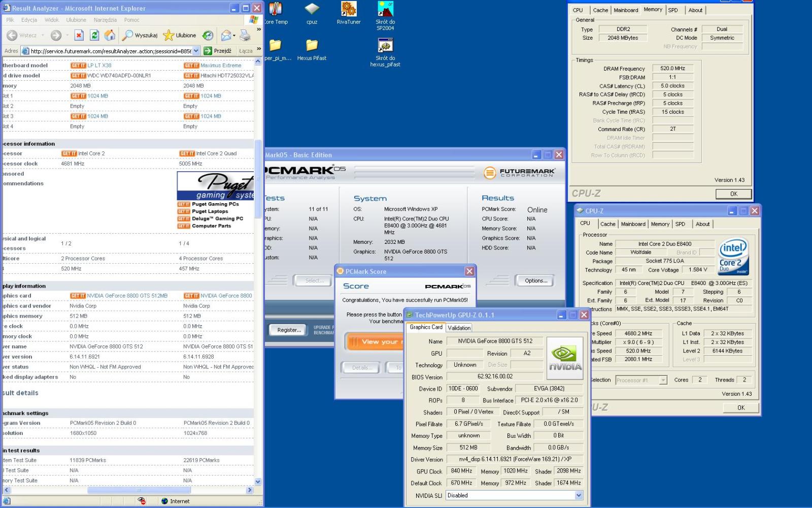Open the Mail icon dropdown arrow
The image size is (812, 508).
[234, 36]
